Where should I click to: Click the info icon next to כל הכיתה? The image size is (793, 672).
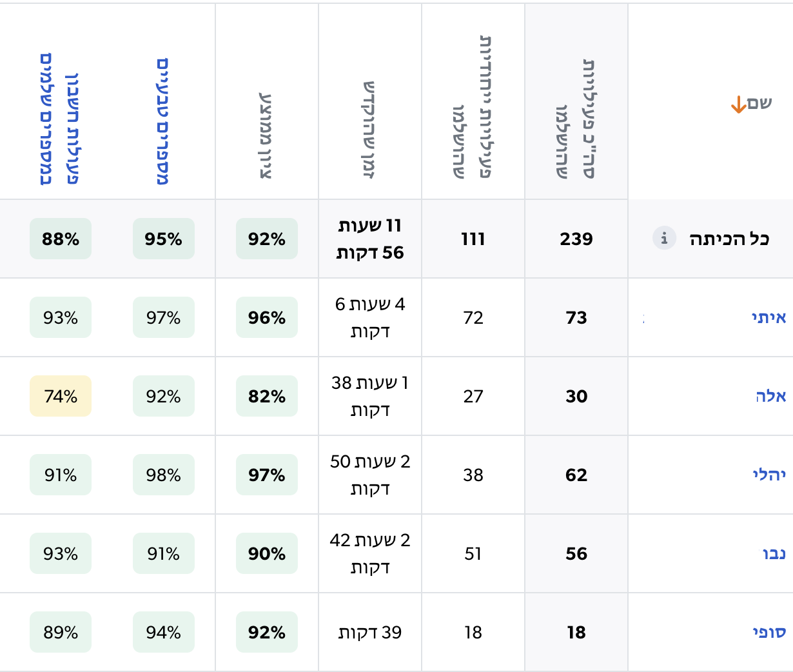(664, 238)
